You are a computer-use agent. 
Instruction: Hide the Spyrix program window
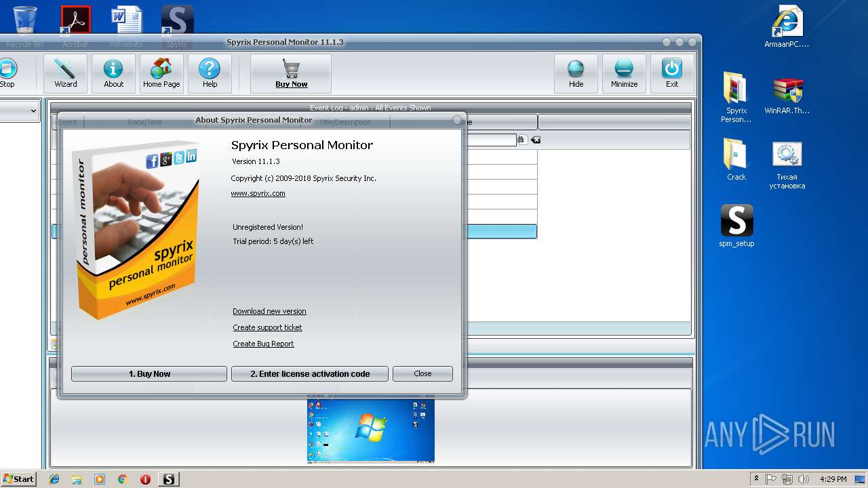576,73
